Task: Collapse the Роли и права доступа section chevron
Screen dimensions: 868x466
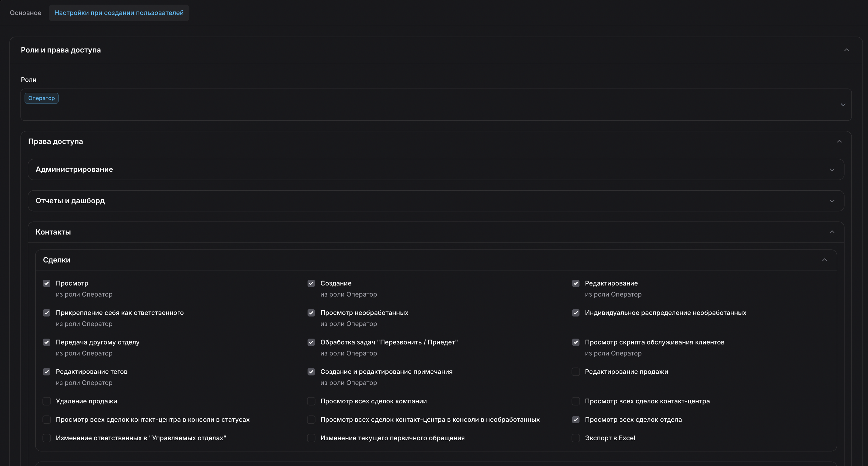Action: tap(847, 50)
